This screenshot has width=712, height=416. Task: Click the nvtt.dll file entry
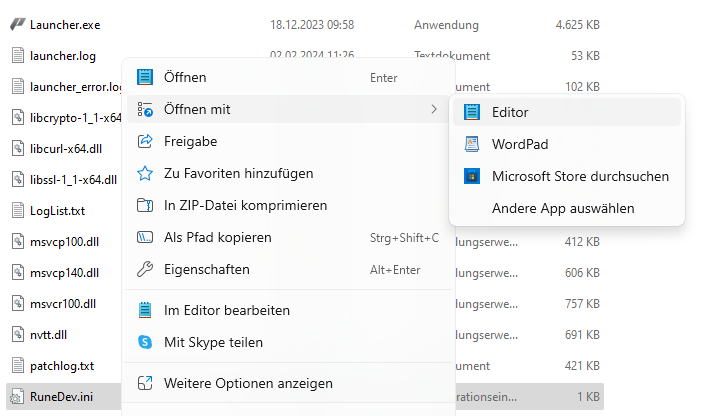click(48, 334)
